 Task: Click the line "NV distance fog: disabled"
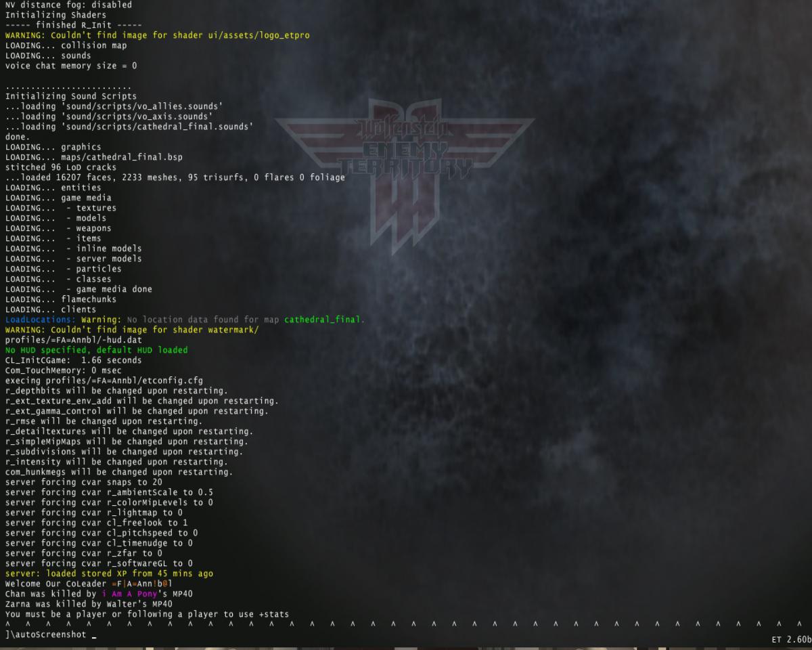(68, 5)
